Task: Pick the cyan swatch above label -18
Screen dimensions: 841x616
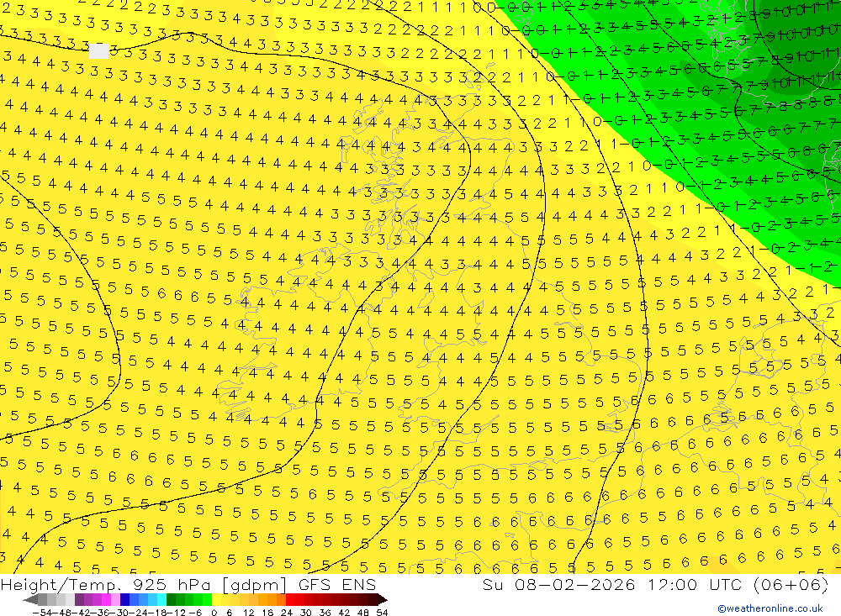Action: pyautogui.click(x=161, y=600)
